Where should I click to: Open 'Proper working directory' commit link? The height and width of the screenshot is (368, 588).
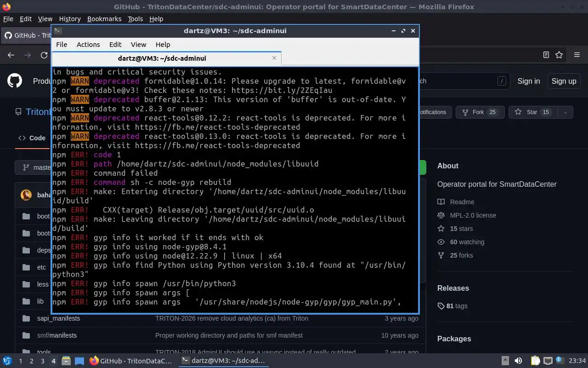(x=229, y=335)
